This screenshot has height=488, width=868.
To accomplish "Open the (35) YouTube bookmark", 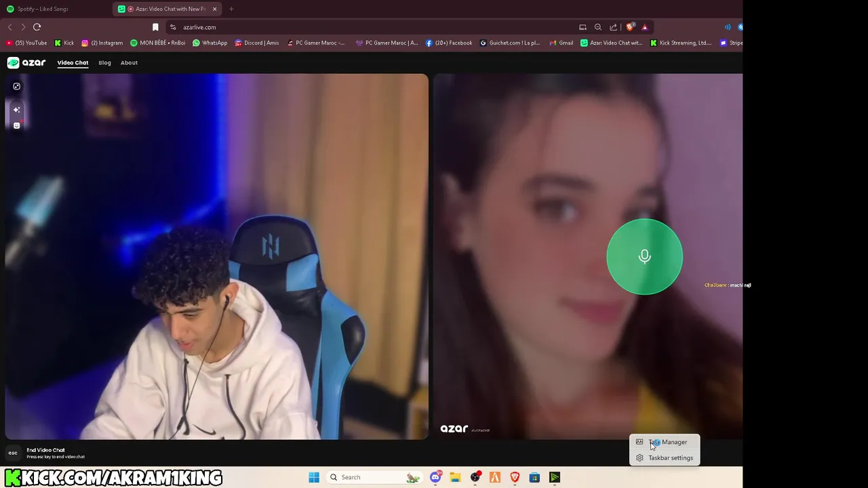I will click(26, 43).
